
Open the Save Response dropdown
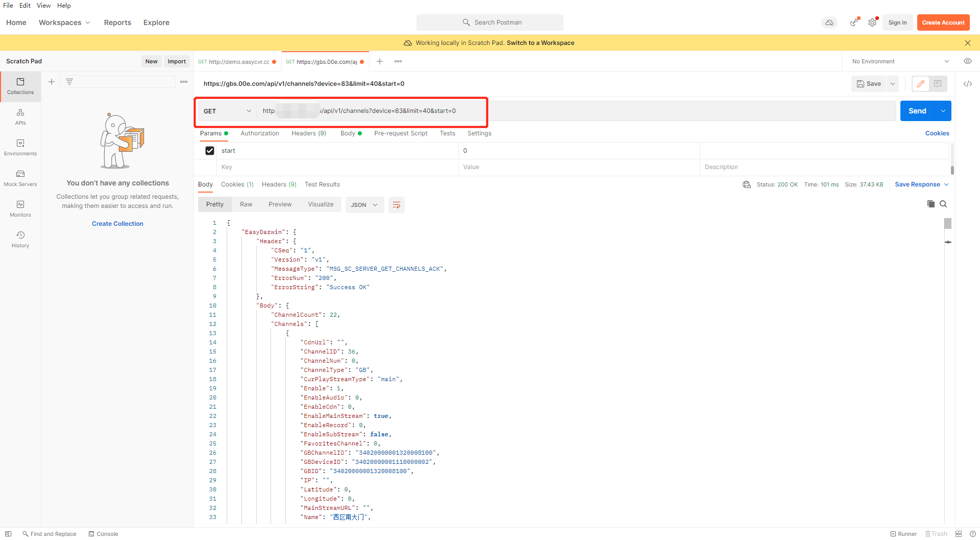click(922, 184)
